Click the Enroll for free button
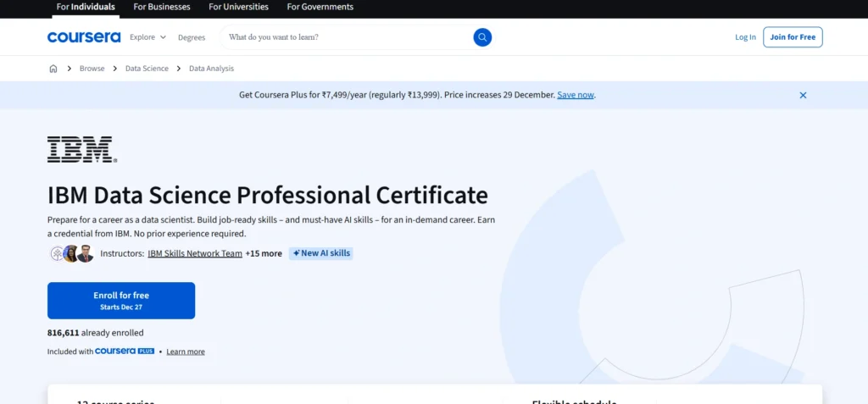The height and width of the screenshot is (404, 868). pos(121,301)
